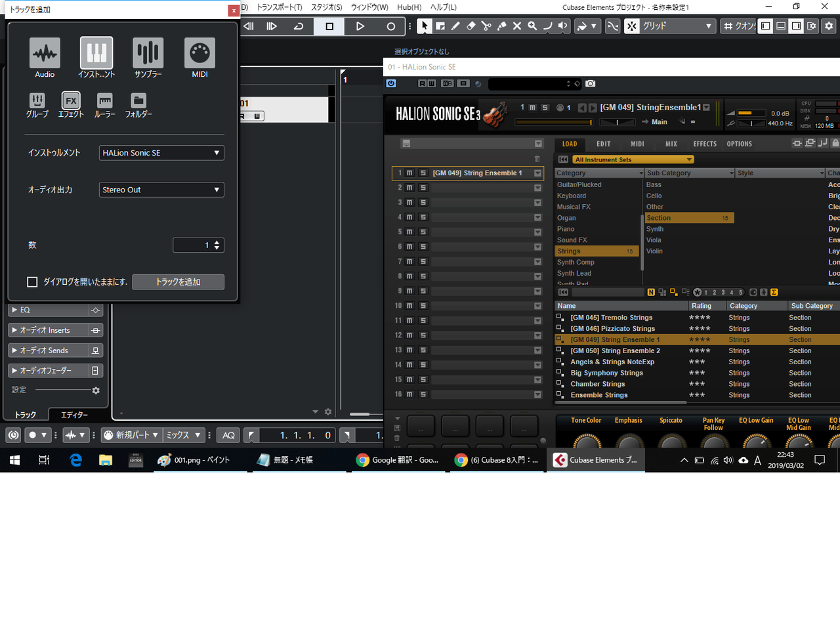Viewport: 840px width, 636px height.
Task: Click the Stop transport button
Action: (x=329, y=26)
